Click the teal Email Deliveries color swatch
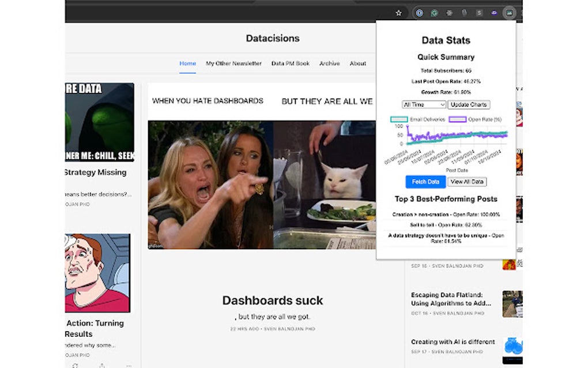588x368 pixels. [399, 119]
